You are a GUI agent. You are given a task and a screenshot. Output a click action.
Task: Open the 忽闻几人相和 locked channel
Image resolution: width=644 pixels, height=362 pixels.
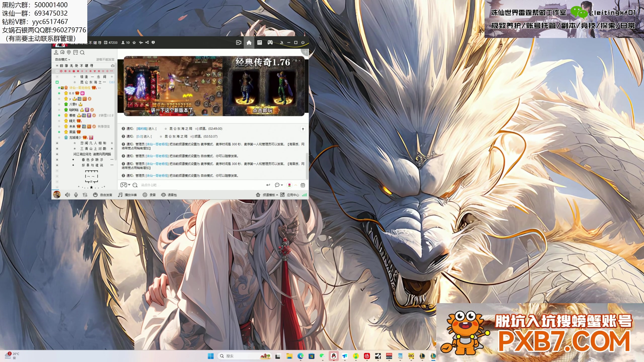click(93, 143)
